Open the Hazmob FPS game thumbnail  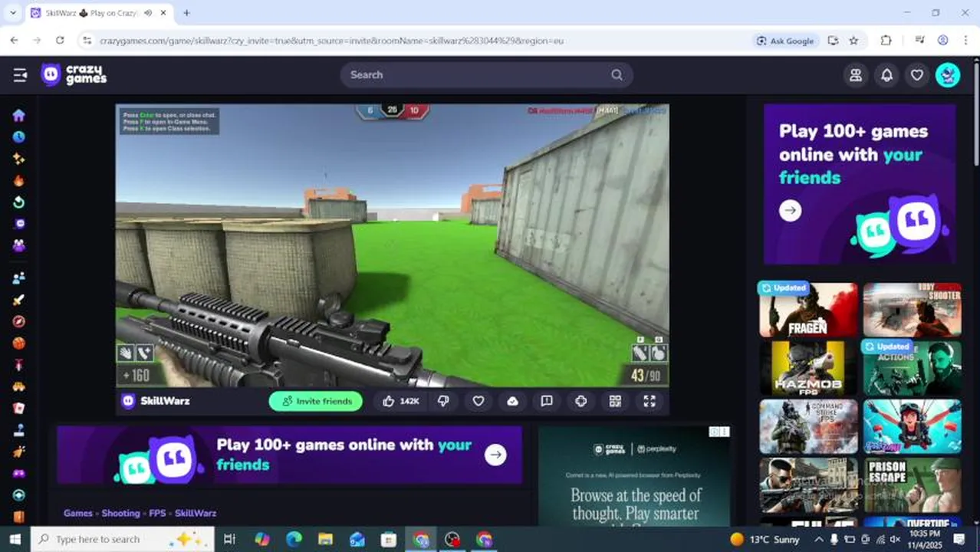pos(808,368)
